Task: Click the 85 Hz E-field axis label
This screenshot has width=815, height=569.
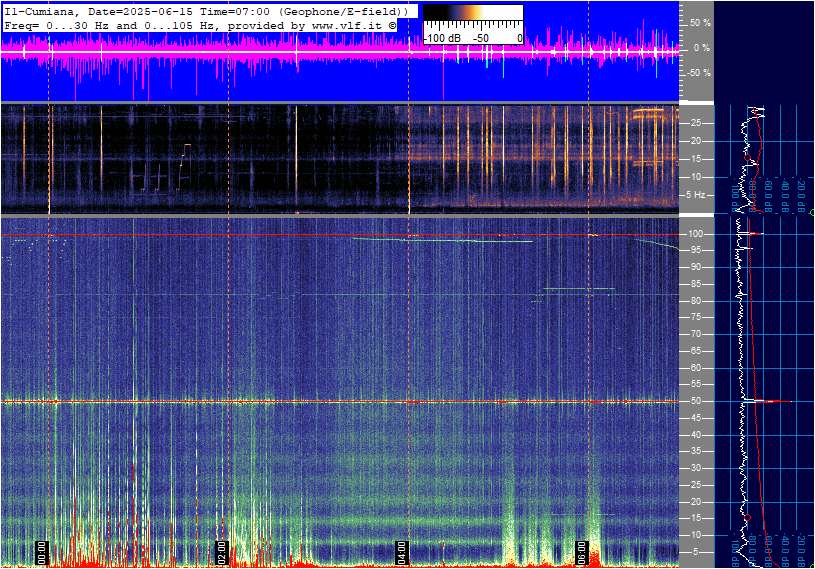Action: 695,284
